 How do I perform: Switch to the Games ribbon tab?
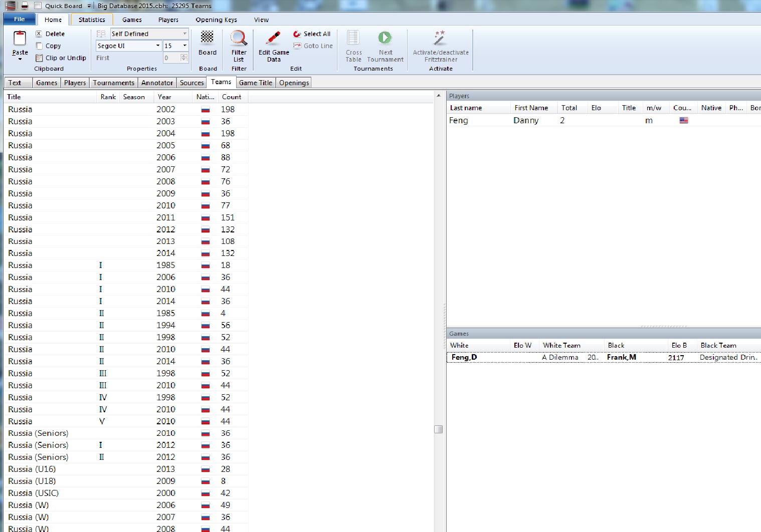(132, 20)
